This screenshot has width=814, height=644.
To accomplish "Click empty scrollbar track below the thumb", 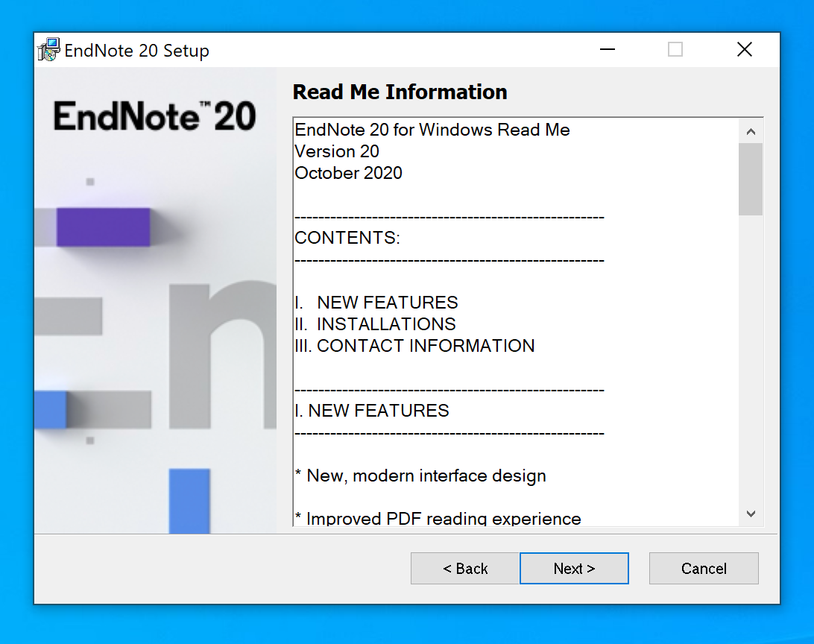I will click(x=750, y=358).
